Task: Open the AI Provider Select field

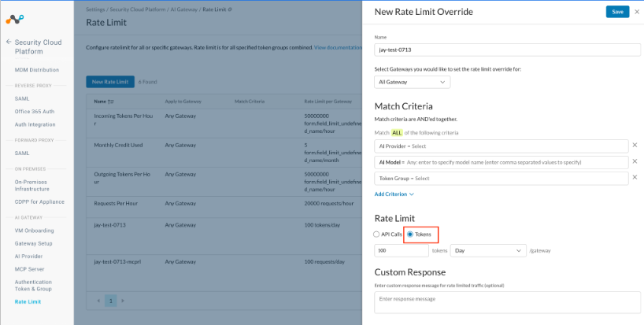Action: 501,146
